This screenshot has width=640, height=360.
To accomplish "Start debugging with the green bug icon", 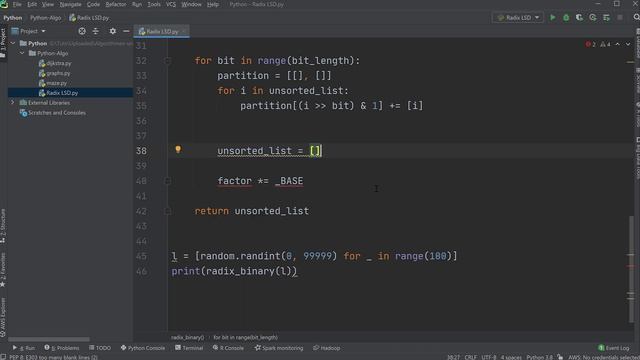I will (566, 18).
